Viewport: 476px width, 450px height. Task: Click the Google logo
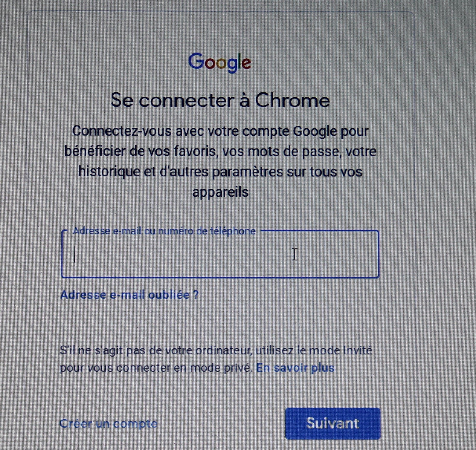(x=220, y=62)
